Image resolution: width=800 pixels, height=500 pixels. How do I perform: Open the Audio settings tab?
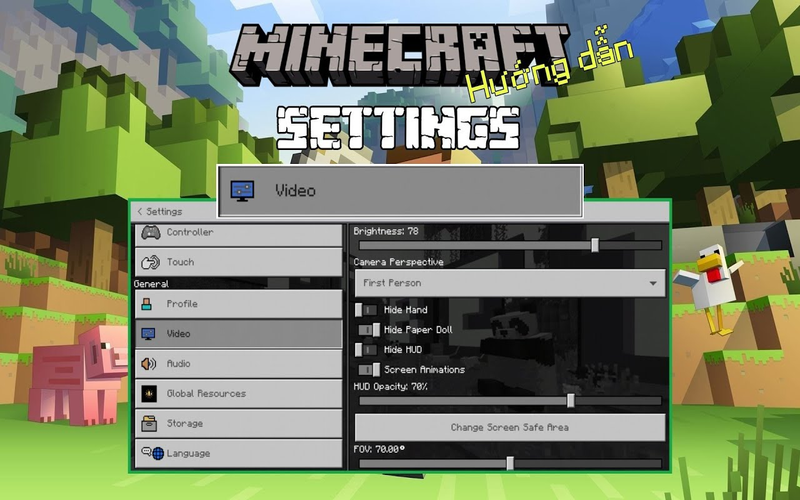pos(238,364)
